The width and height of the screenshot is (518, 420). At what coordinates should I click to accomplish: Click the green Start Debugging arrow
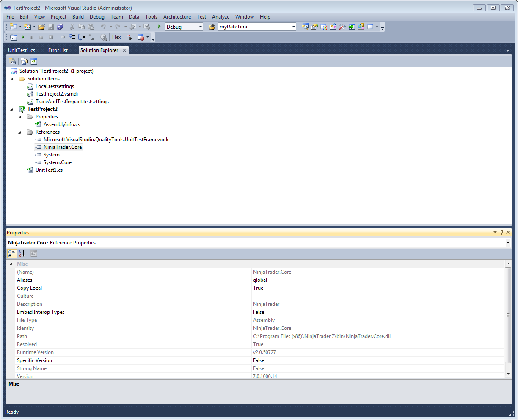159,27
